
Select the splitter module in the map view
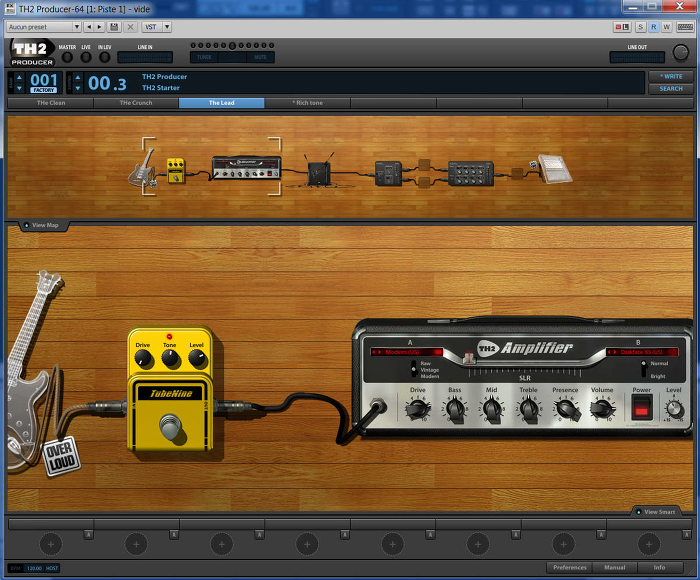(x=388, y=173)
